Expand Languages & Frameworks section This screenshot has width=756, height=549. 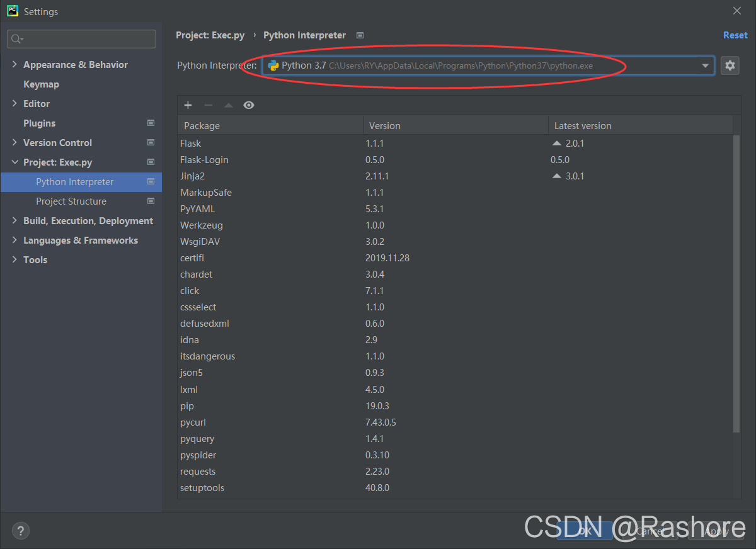pos(14,241)
